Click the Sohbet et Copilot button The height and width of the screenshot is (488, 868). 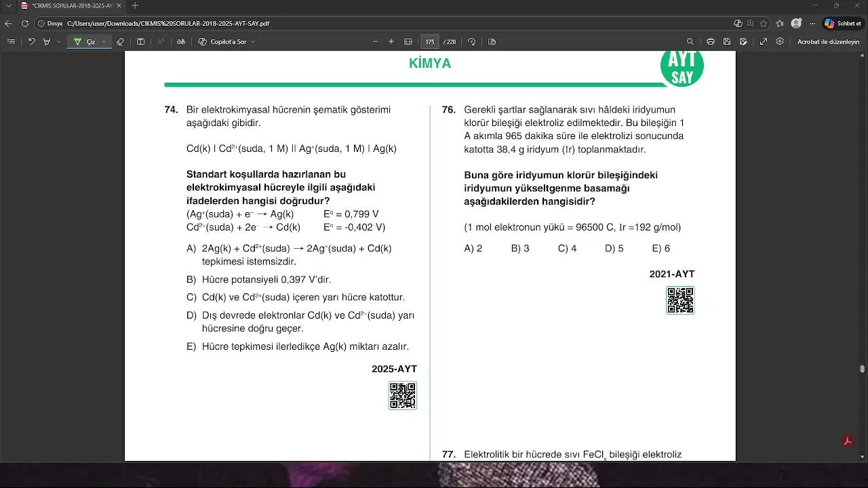[843, 23]
